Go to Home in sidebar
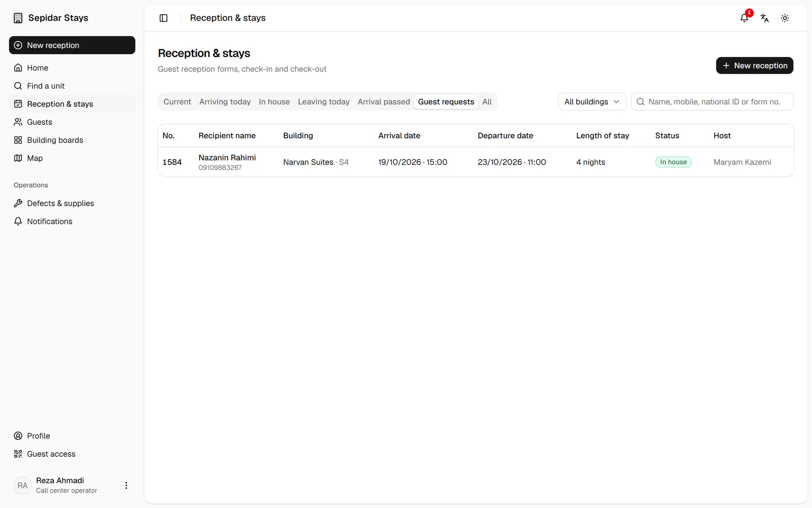Viewport: 812px width, 508px height. [x=72, y=68]
